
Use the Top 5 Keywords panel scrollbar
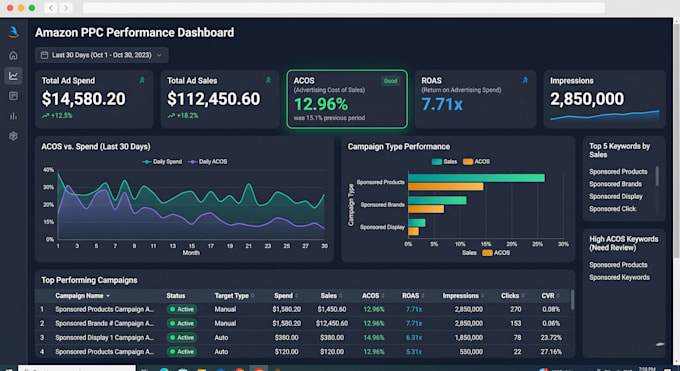[x=657, y=176]
